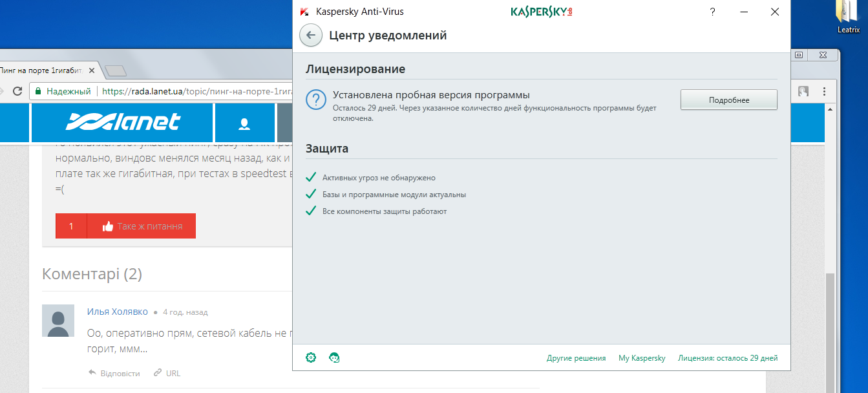
Task: Click the address bar URL field
Action: (194, 91)
